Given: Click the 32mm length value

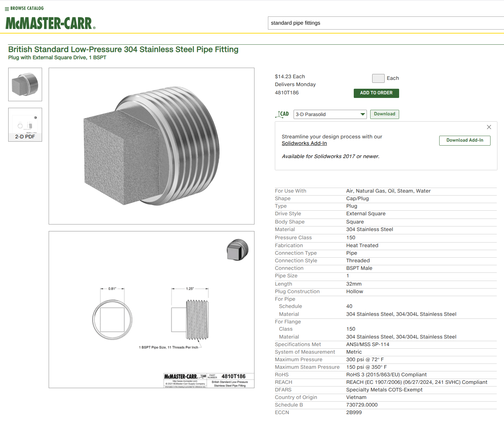Looking at the screenshot, I should 354,284.
